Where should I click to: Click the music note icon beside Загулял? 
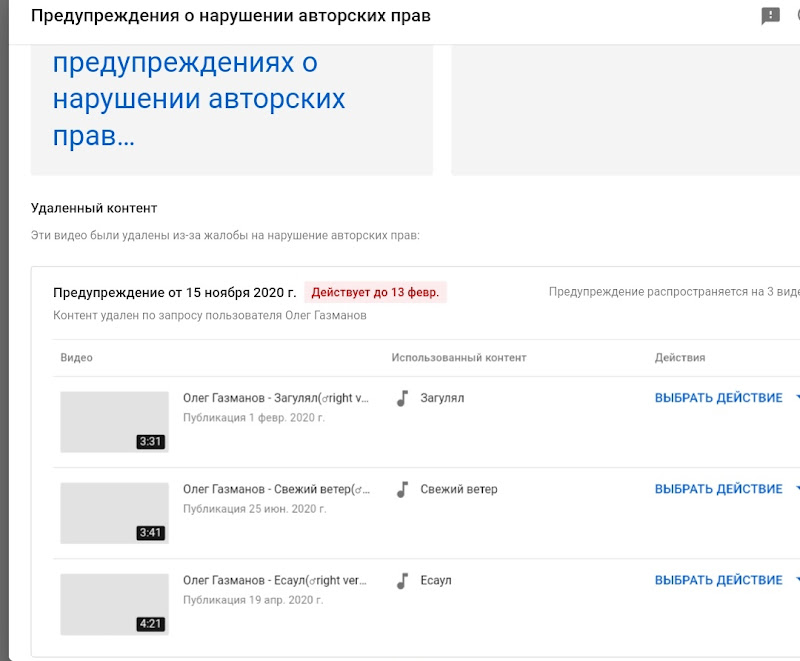click(x=402, y=398)
